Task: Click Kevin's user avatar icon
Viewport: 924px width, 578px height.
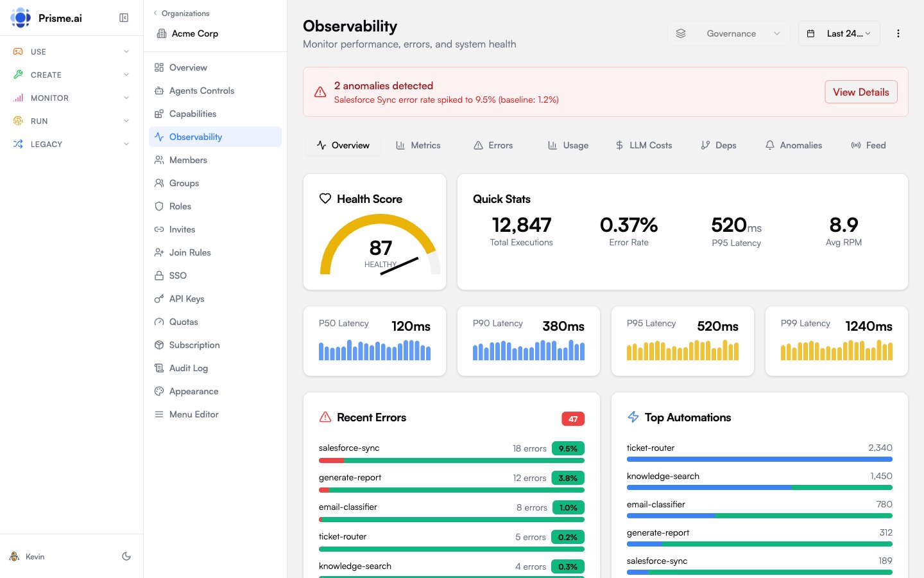Action: pos(14,556)
